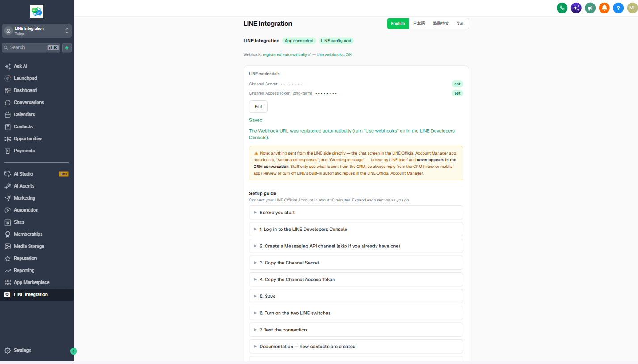This screenshot has height=364, width=638.
Task: Expand Create a Messaging API channel step
Action: coord(356,246)
